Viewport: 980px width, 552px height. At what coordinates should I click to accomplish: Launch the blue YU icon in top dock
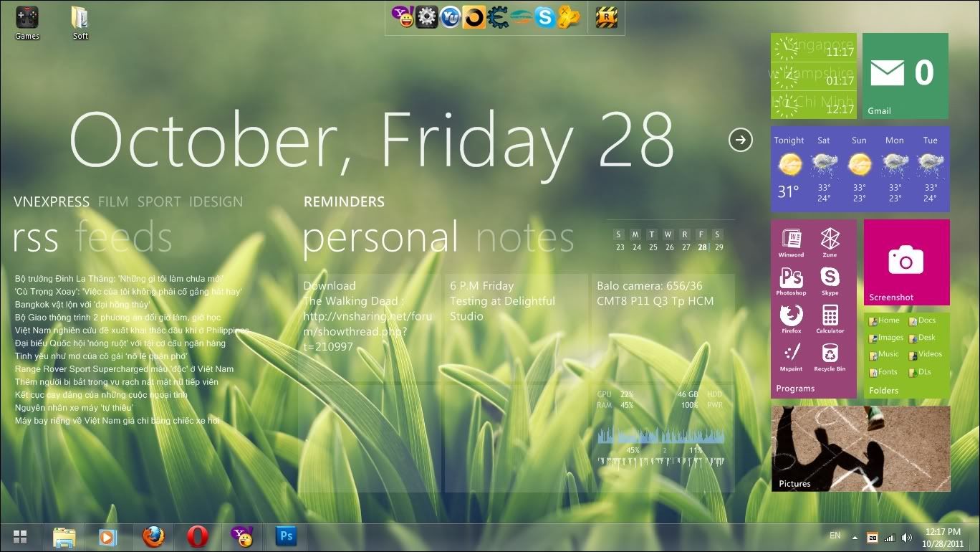pos(450,16)
